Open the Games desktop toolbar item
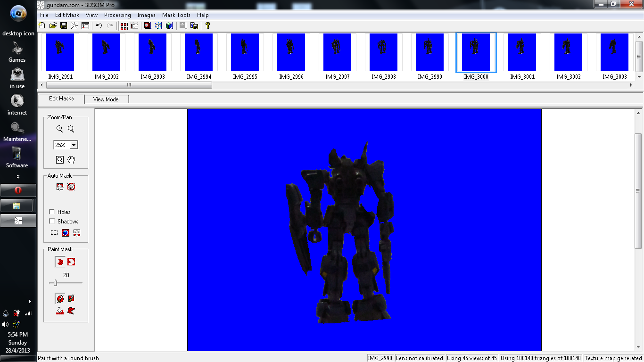 pyautogui.click(x=17, y=52)
